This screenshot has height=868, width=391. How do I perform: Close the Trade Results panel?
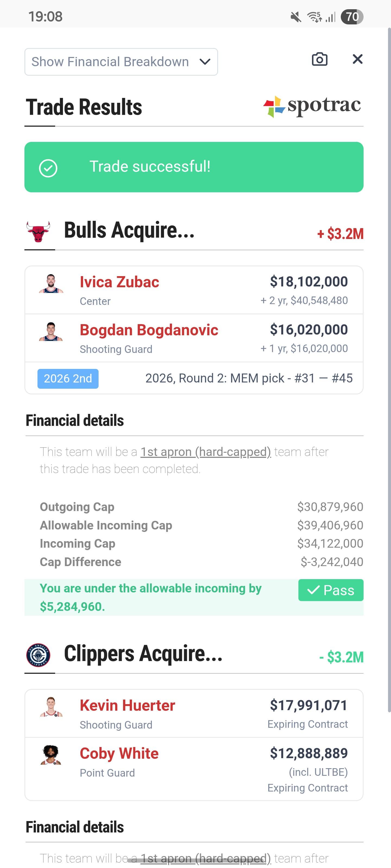357,59
